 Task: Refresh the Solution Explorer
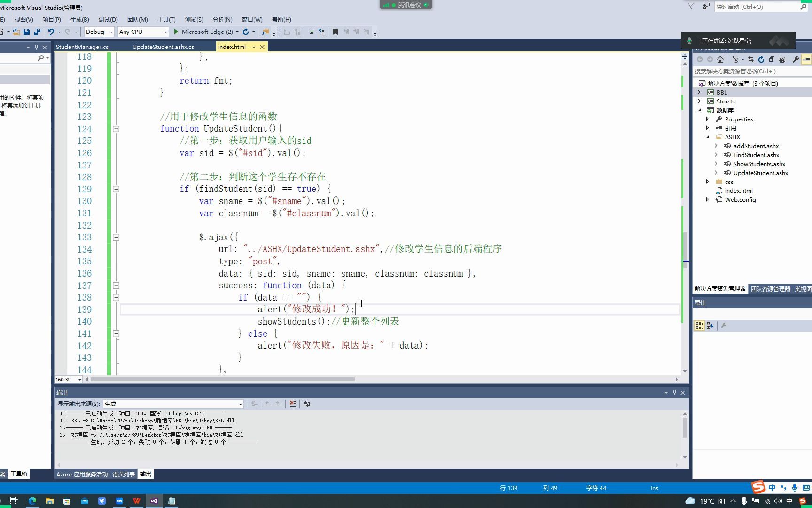761,59
